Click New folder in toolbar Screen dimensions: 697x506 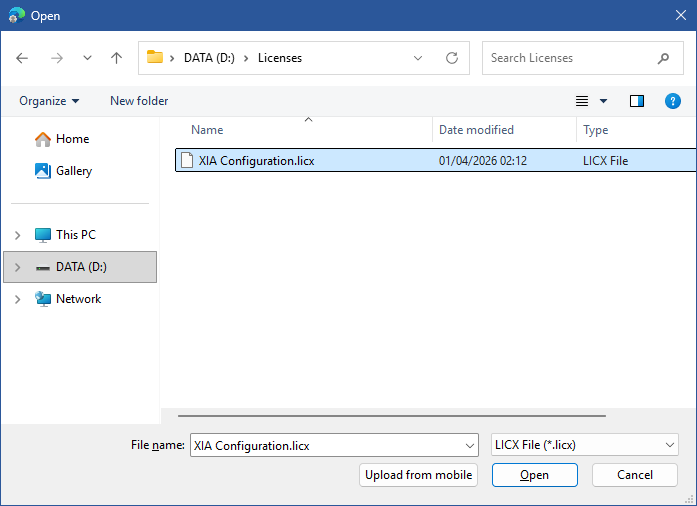click(x=139, y=101)
